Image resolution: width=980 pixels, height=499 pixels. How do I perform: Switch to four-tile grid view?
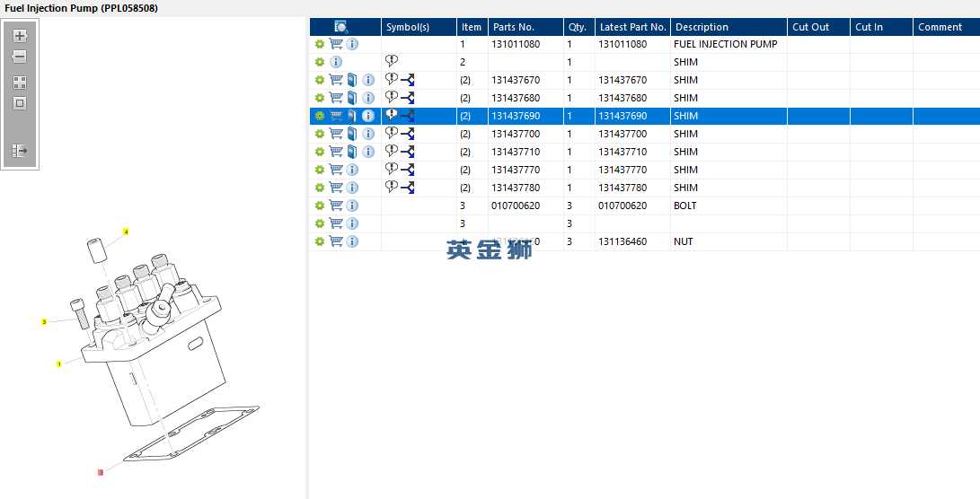pos(20,83)
